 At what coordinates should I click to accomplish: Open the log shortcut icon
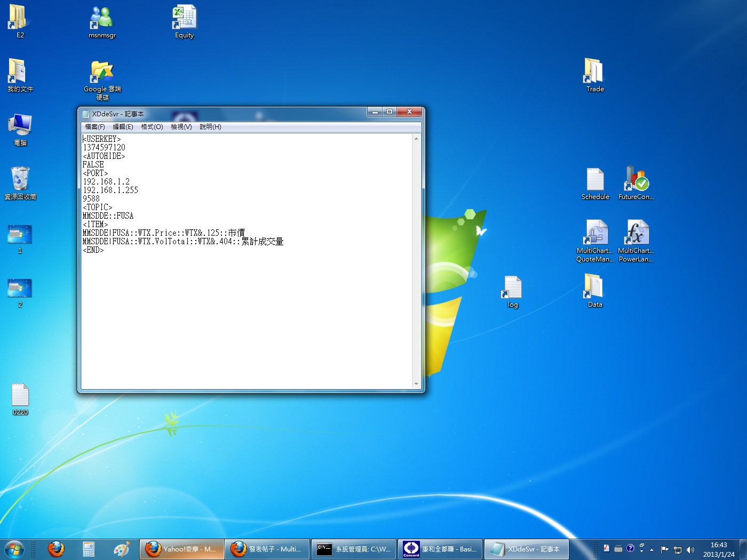click(x=512, y=291)
